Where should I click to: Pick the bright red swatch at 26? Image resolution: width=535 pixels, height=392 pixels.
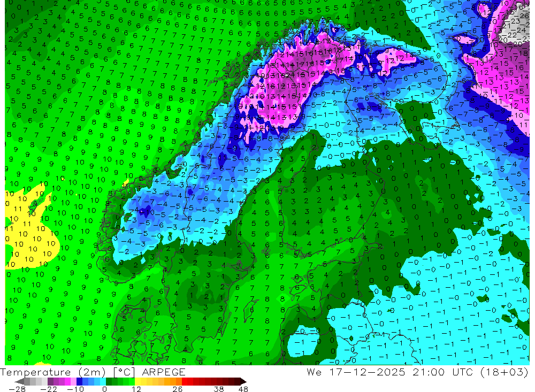[x=185, y=382]
